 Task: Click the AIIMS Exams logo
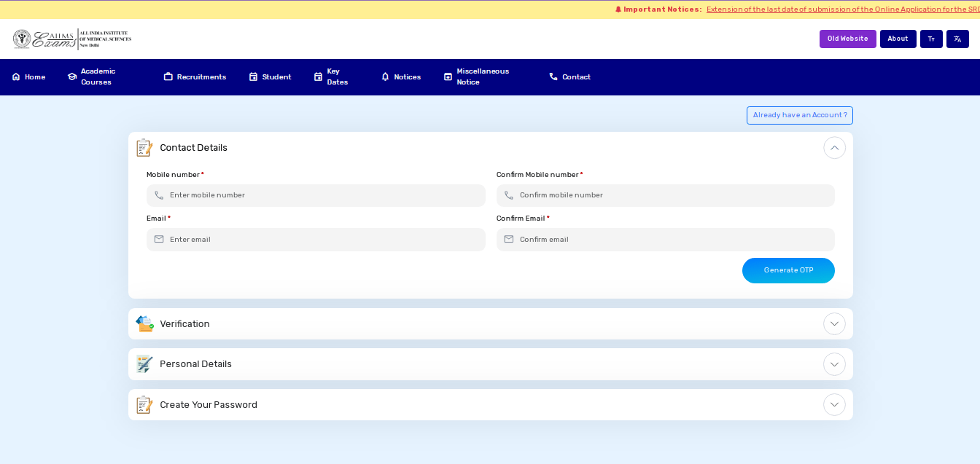click(x=71, y=39)
